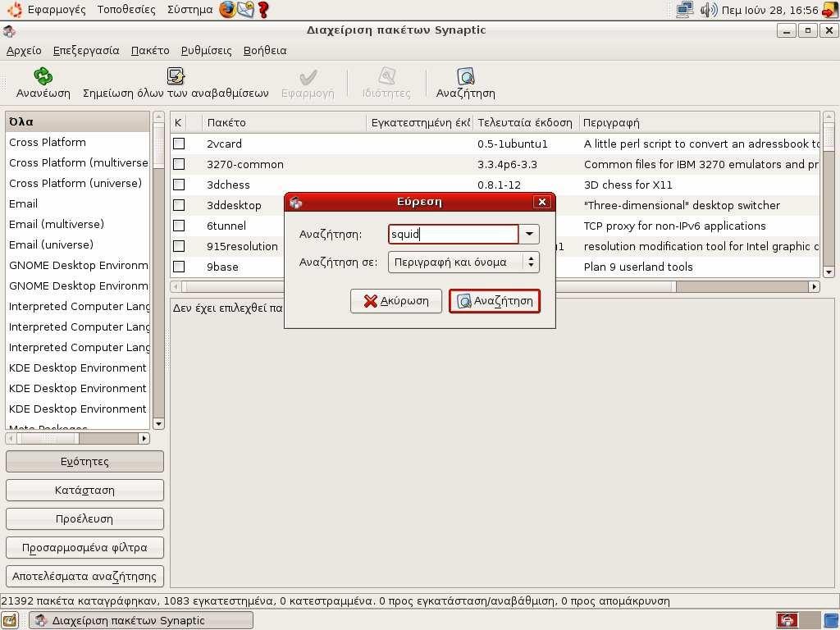Open the Τοποθεσίες panel menu
This screenshot has width=840, height=630.
[126, 10]
